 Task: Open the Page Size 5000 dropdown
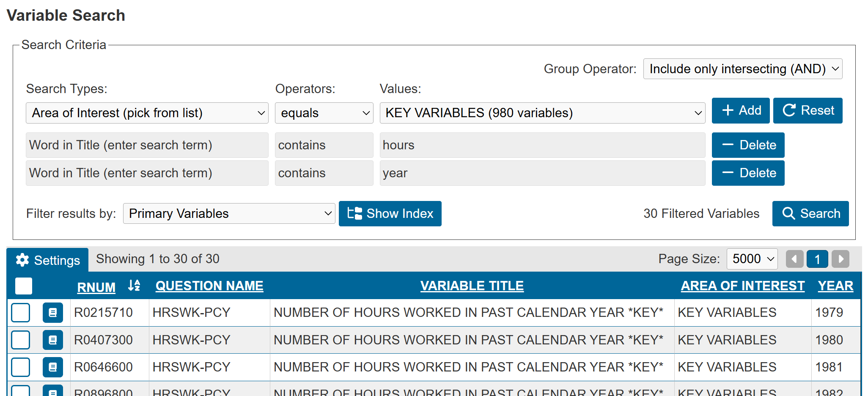pyautogui.click(x=752, y=259)
